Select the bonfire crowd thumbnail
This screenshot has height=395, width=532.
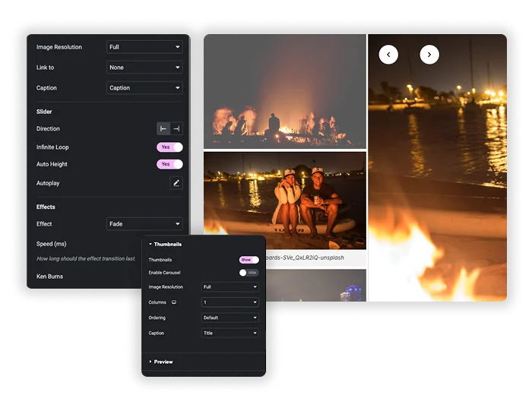click(285, 92)
